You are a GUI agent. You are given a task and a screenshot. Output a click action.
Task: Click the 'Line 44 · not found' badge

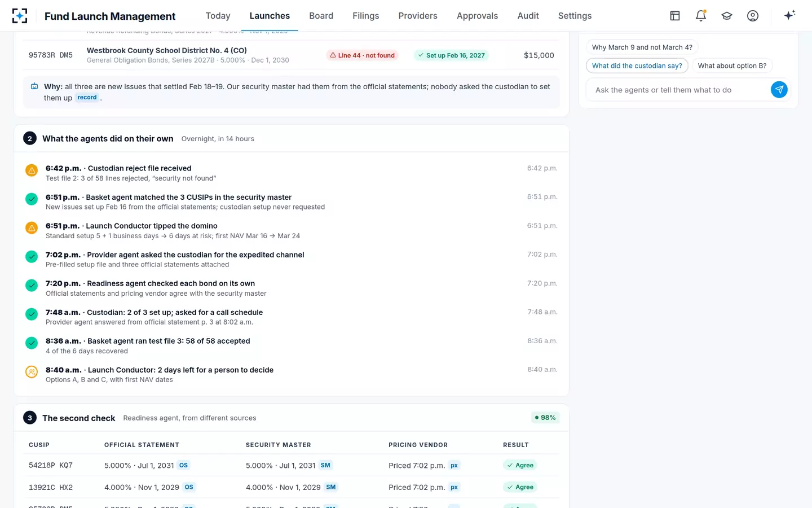tap(362, 55)
